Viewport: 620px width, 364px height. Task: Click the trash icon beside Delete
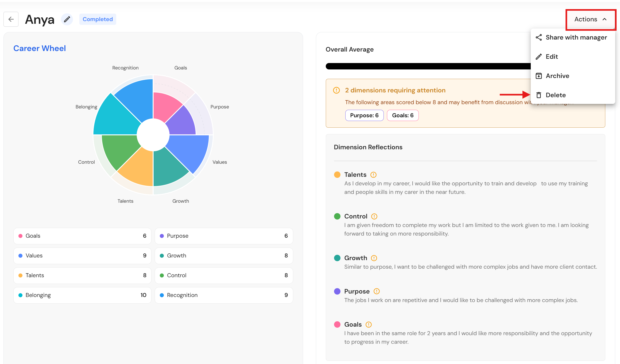pos(539,95)
